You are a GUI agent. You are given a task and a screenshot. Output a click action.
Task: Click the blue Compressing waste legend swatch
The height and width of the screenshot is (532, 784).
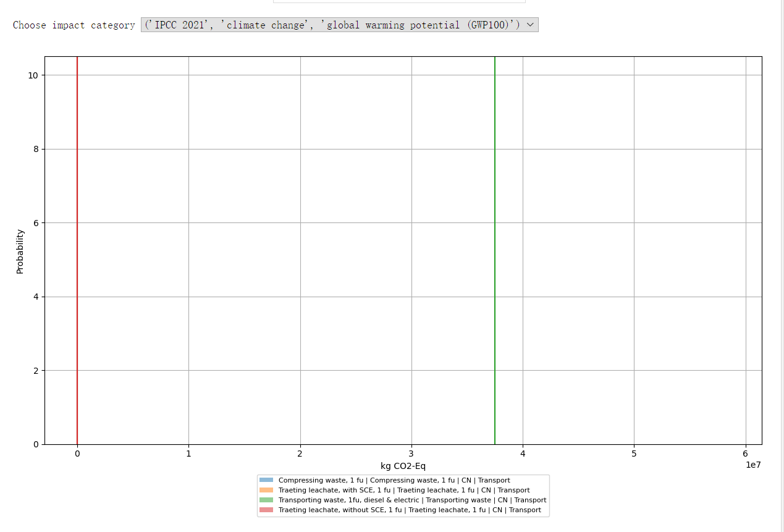tap(266, 480)
